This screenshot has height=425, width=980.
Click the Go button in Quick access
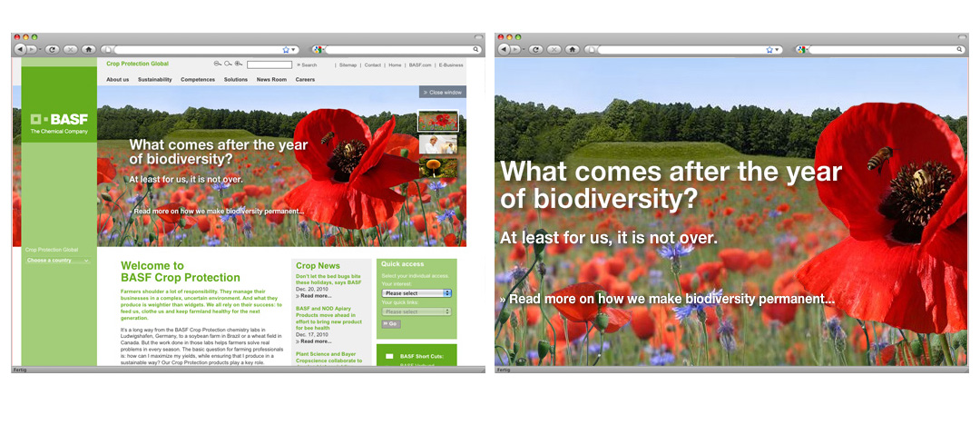point(390,324)
